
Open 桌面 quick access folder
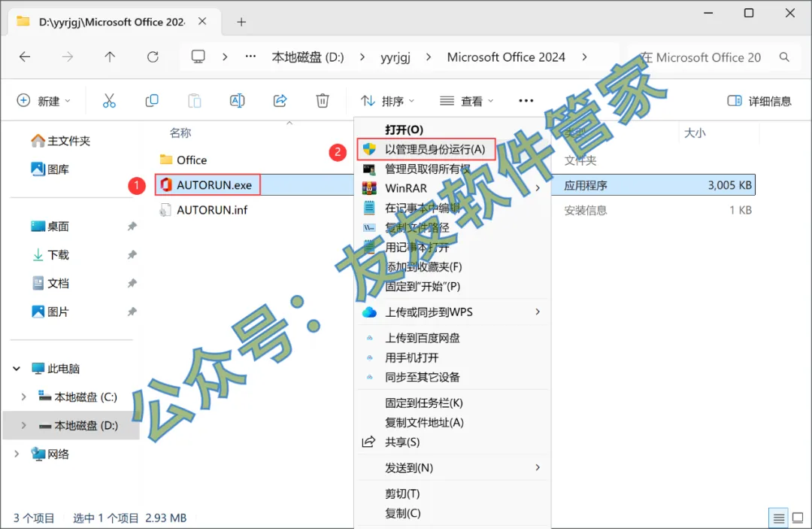pyautogui.click(x=50, y=226)
